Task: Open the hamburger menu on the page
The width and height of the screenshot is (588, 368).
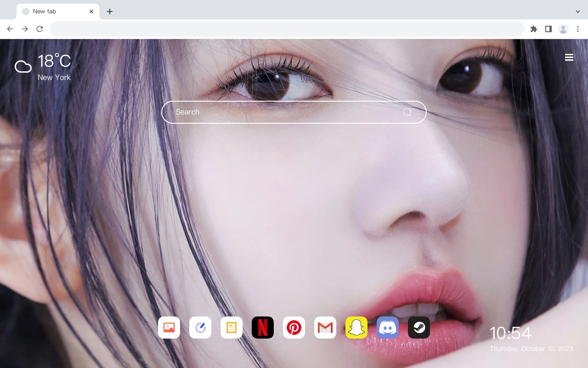Action: (569, 57)
